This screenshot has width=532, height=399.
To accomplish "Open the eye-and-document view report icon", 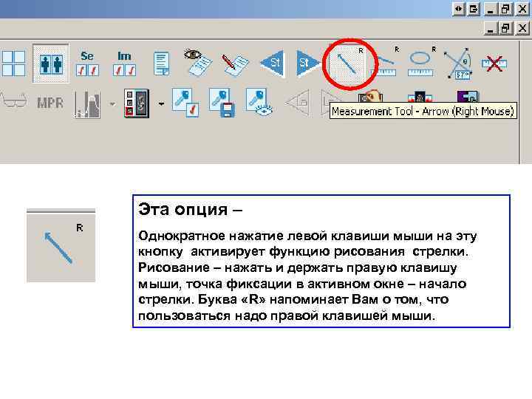I will pyautogui.click(x=198, y=63).
